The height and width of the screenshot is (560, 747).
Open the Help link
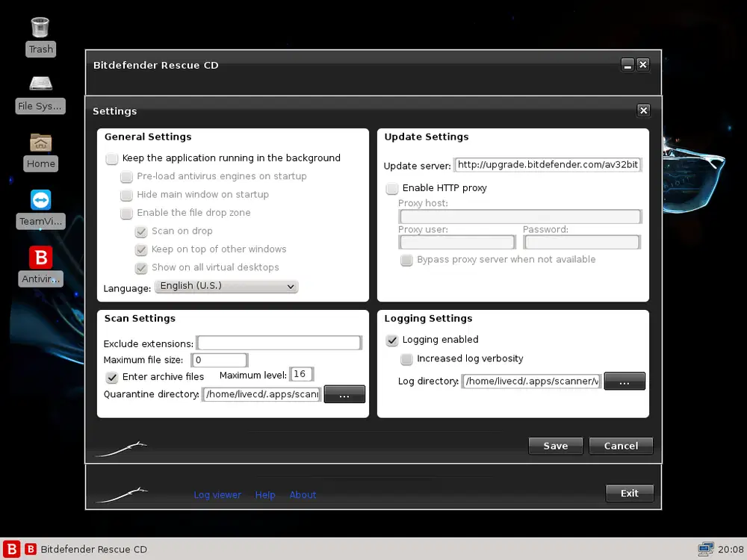point(265,495)
